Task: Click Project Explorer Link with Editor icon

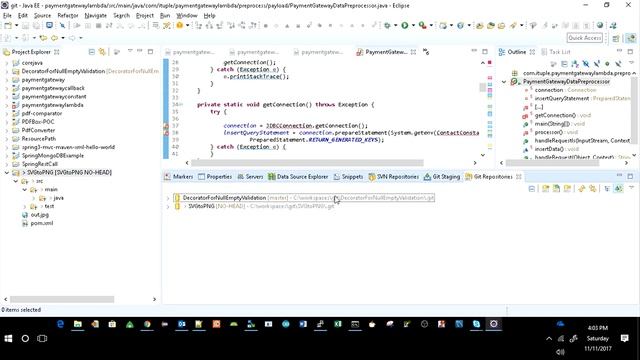Action: click(102, 52)
